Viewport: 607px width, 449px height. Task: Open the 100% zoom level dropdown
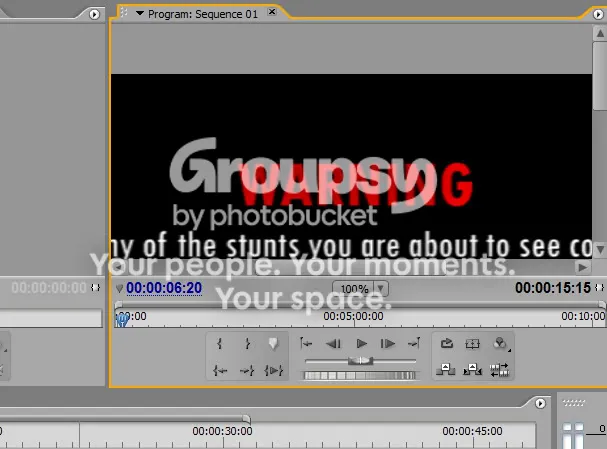coord(361,289)
